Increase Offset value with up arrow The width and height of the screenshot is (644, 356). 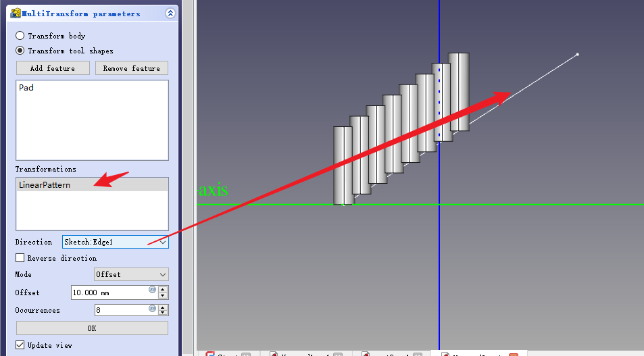pyautogui.click(x=164, y=289)
